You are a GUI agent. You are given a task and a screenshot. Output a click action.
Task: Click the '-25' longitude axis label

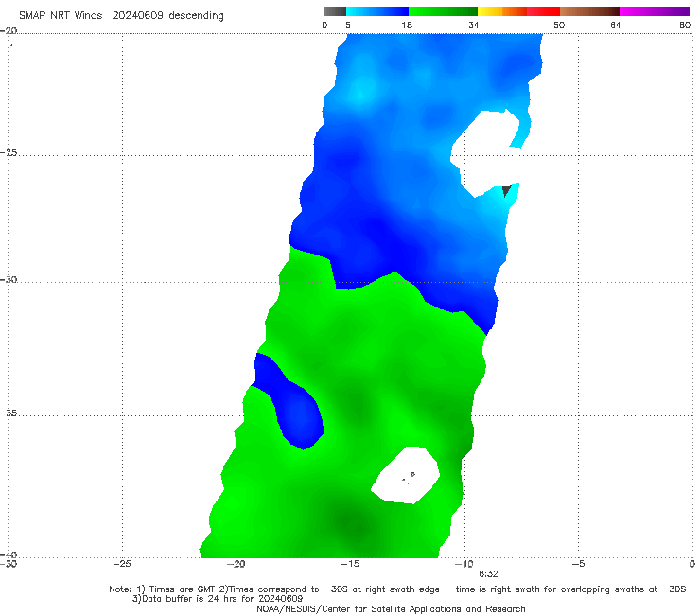pos(122,564)
